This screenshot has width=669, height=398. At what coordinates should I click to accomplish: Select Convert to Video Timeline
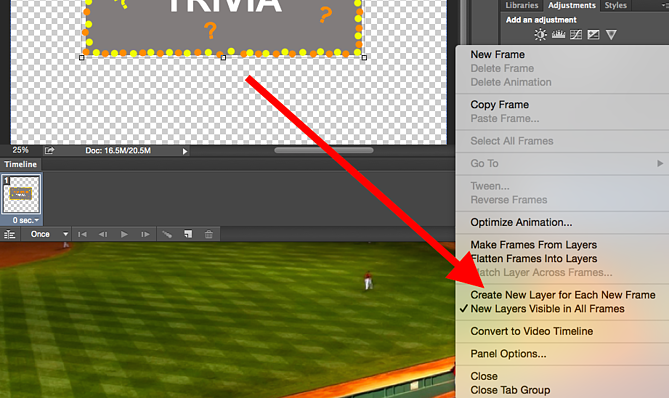[x=532, y=331]
